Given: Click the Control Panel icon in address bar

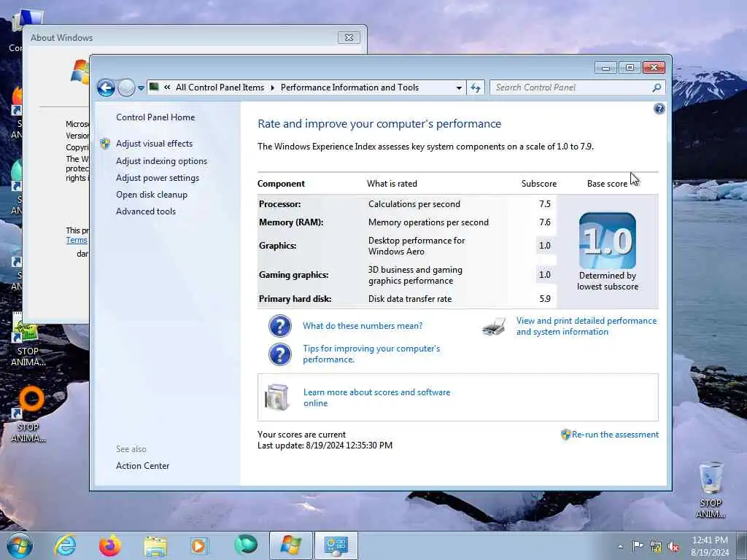Looking at the screenshot, I should (x=154, y=87).
